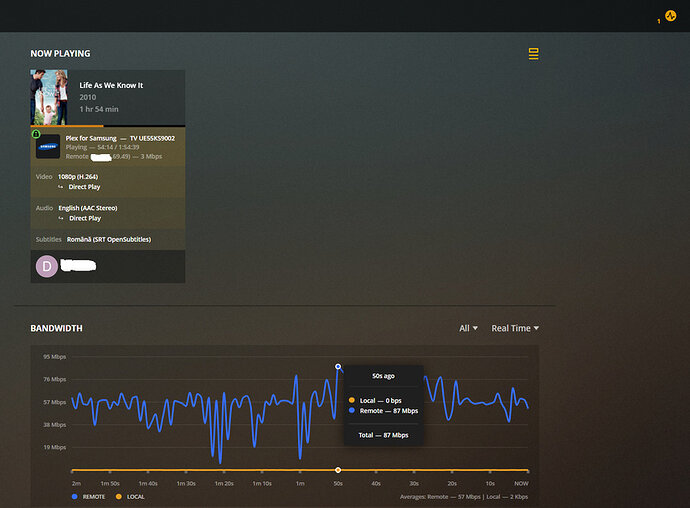The image size is (690, 508).
Task: Click the BANDWIDTH heading
Action: [56, 328]
